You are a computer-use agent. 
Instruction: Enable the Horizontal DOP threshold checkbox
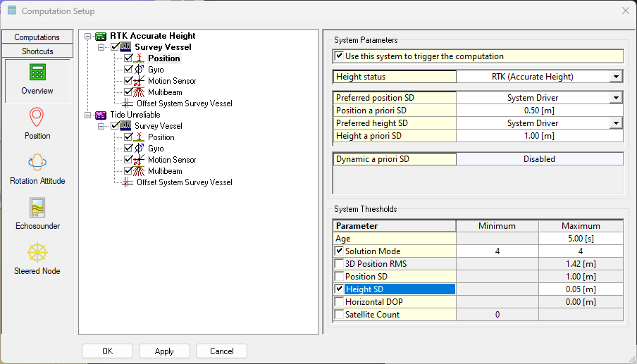pyautogui.click(x=340, y=302)
